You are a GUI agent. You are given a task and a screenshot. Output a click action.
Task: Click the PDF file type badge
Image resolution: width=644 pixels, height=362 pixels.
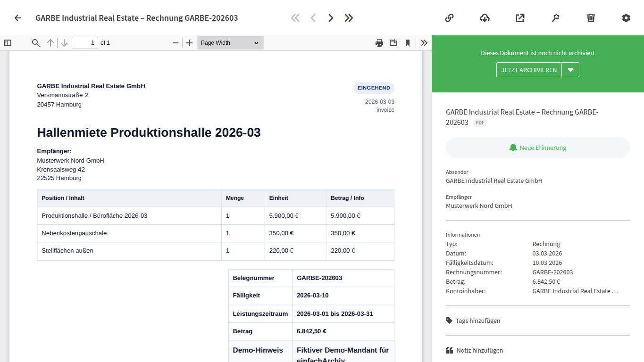[480, 123]
